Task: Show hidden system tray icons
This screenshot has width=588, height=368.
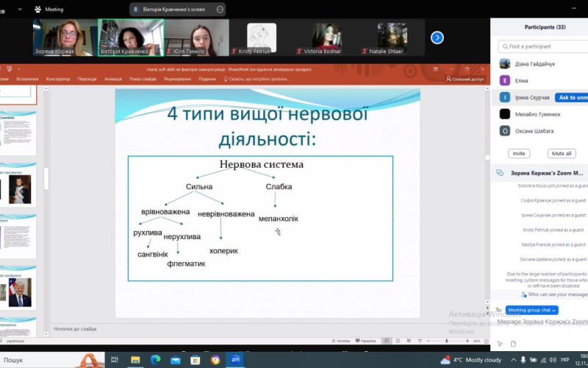Action: point(513,360)
